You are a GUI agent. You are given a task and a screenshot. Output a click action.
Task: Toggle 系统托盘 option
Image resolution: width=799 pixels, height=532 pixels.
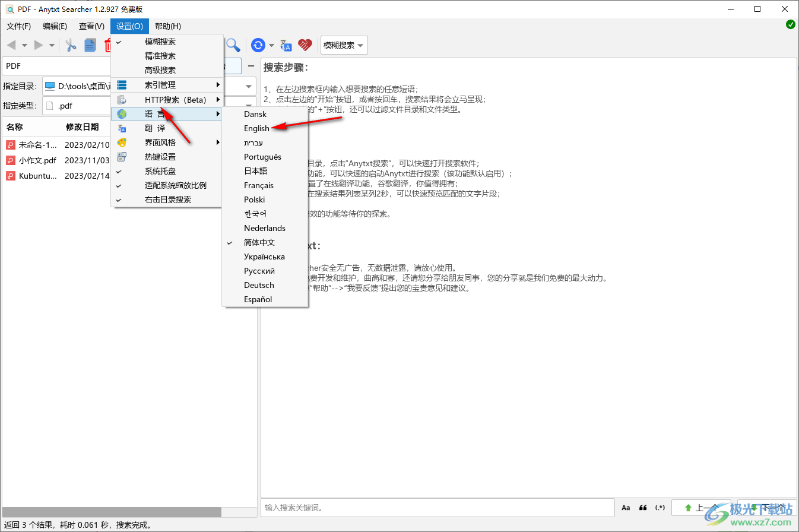167,171
